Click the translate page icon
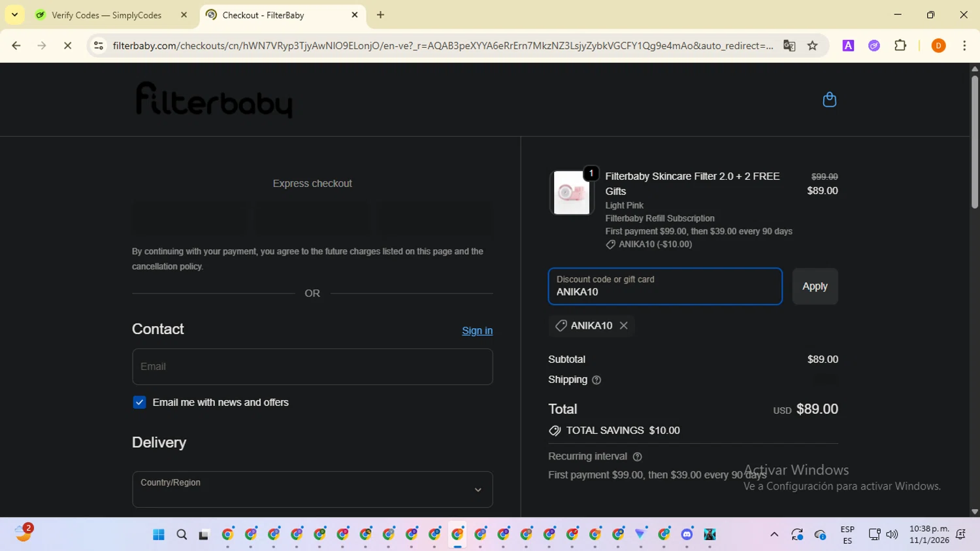This screenshot has width=980, height=551. [789, 46]
